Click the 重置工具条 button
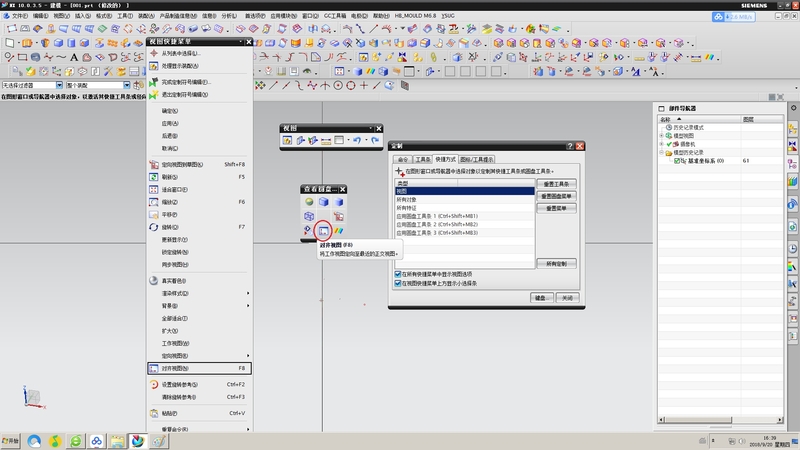The image size is (800, 450). [555, 183]
